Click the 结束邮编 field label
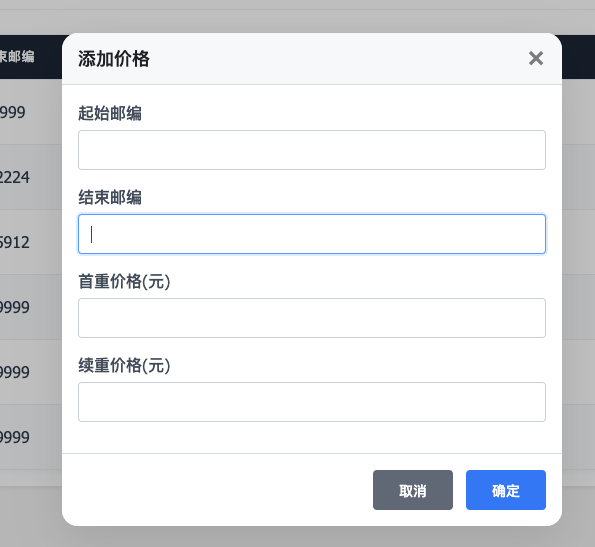The width and height of the screenshot is (595, 547). 110,198
